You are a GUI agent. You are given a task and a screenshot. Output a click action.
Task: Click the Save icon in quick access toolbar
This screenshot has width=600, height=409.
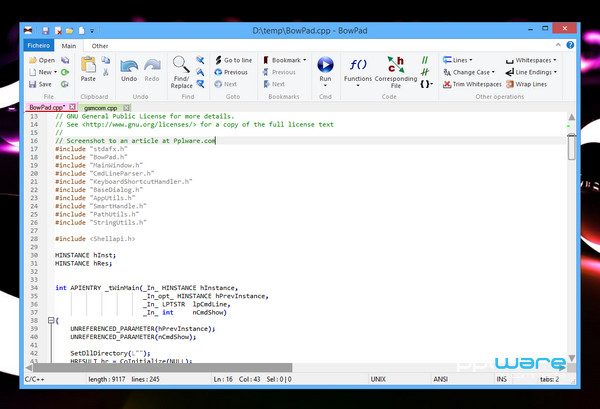46,31
